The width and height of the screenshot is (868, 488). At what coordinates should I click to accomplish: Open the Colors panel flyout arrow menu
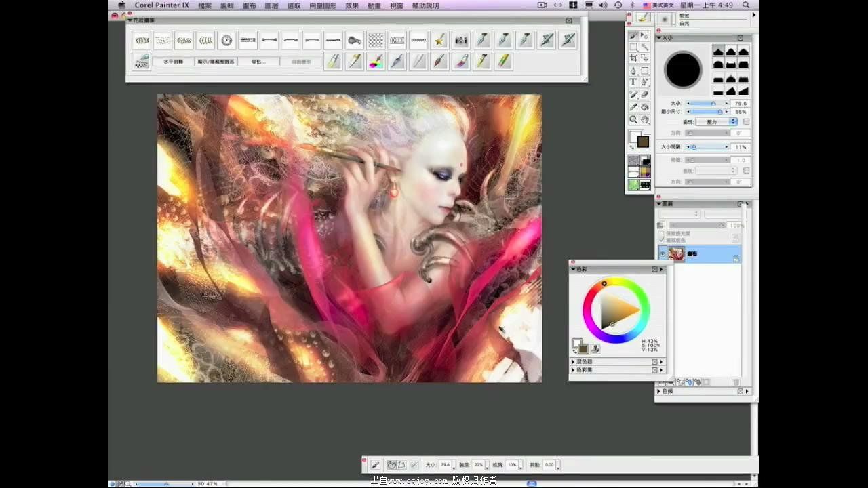(x=661, y=269)
